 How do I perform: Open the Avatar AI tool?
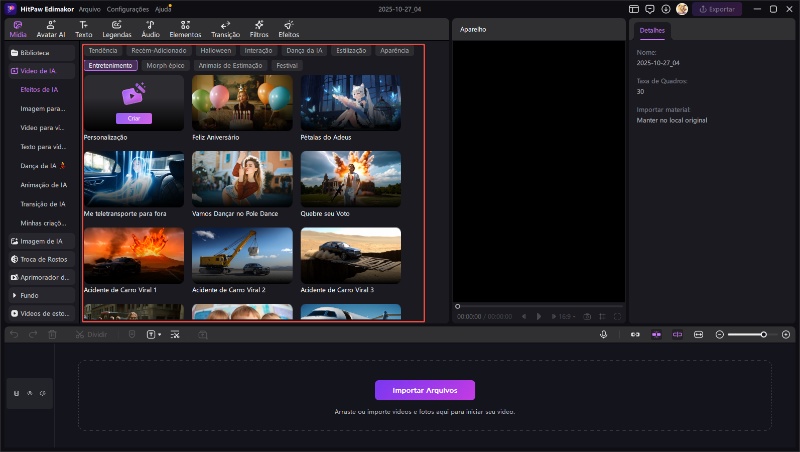(x=51, y=28)
